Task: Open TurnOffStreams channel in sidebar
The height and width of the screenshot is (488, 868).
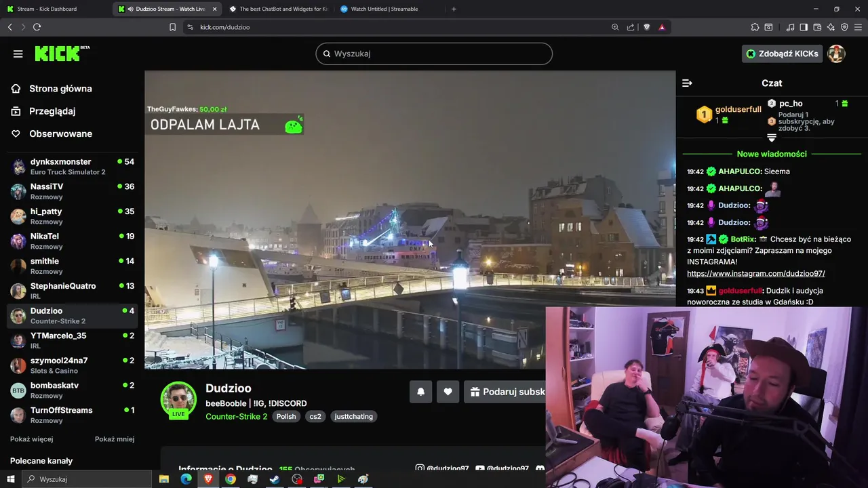Action: (73, 415)
